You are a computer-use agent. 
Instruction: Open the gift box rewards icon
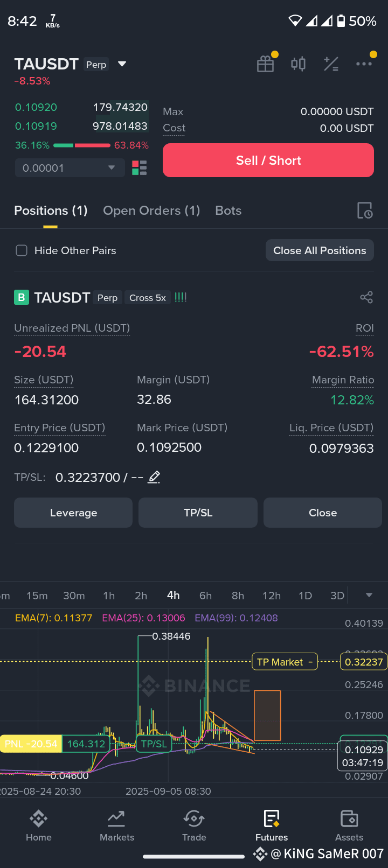pyautogui.click(x=266, y=64)
